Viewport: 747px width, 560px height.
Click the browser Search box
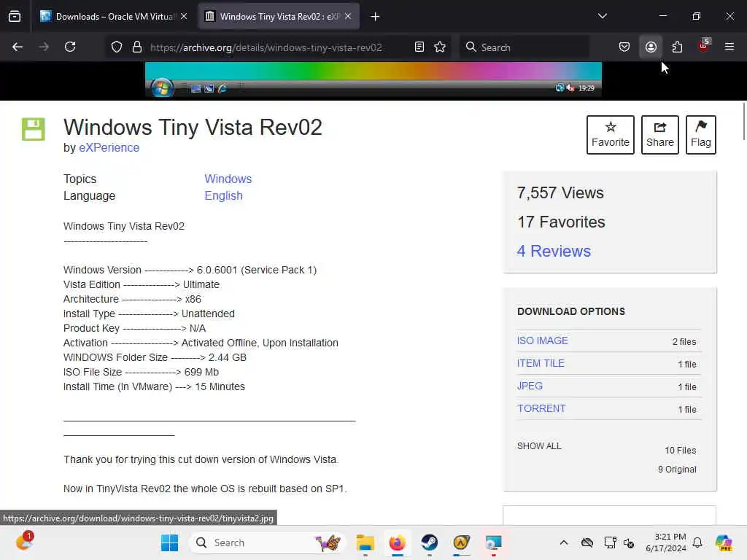pyautogui.click(x=524, y=47)
